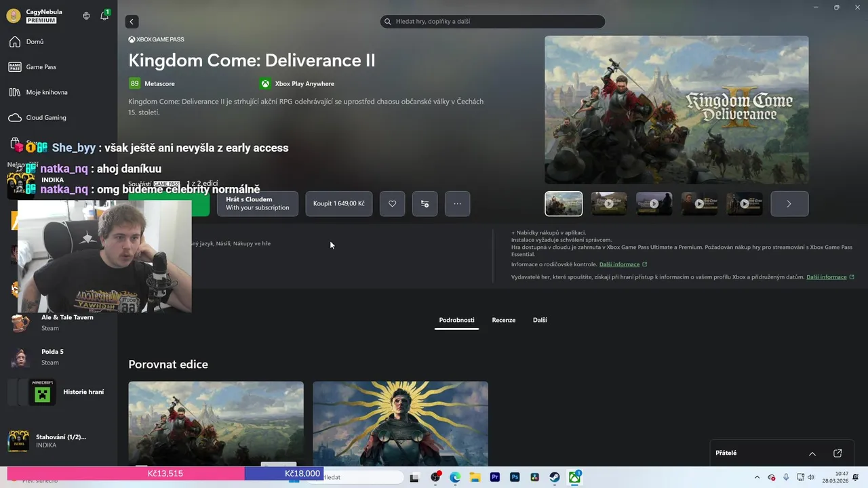
Task: Advance gallery with next arrow
Action: point(789,203)
